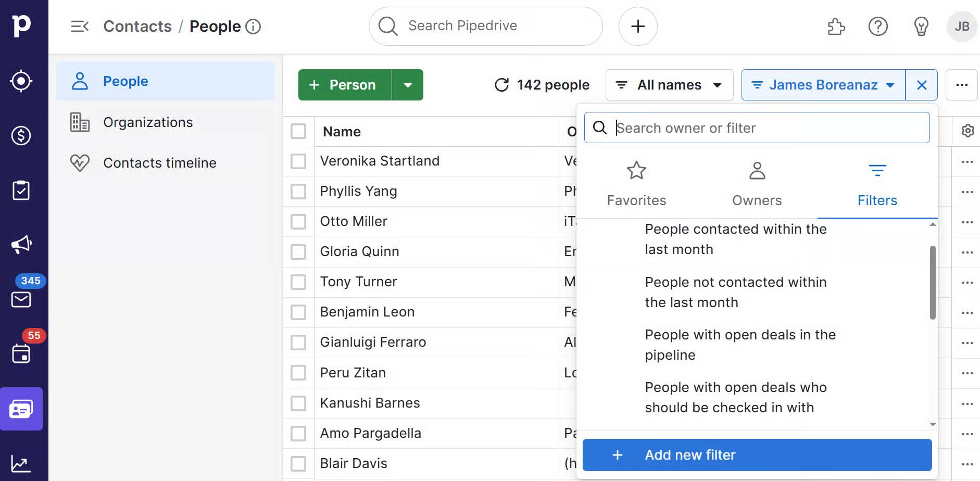Select the Veronika Startland row checkbox
980x481 pixels.
tap(298, 161)
